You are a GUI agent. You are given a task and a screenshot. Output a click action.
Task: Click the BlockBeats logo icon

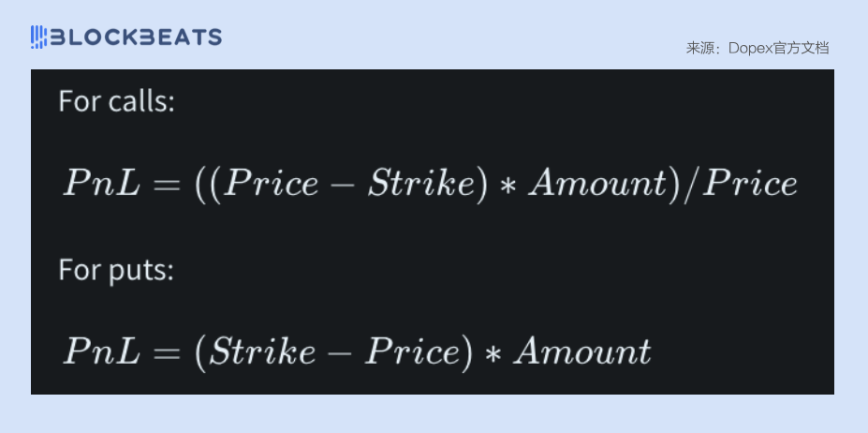(38, 37)
